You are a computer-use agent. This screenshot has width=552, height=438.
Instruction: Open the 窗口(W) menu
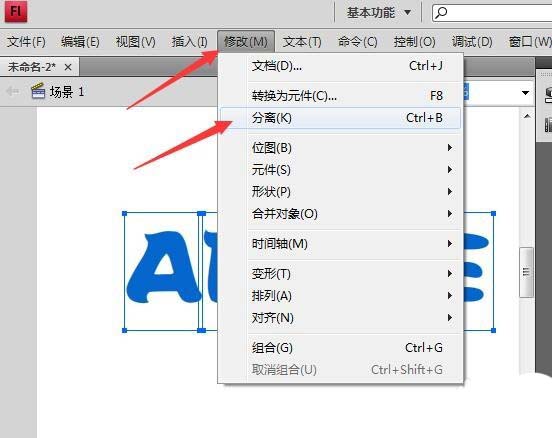click(x=530, y=42)
